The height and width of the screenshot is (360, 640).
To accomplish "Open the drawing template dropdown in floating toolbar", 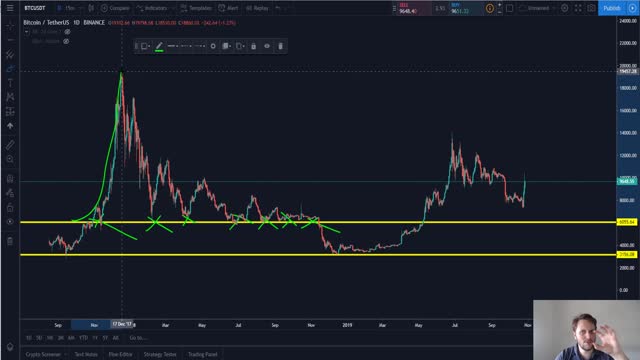I will (145, 46).
